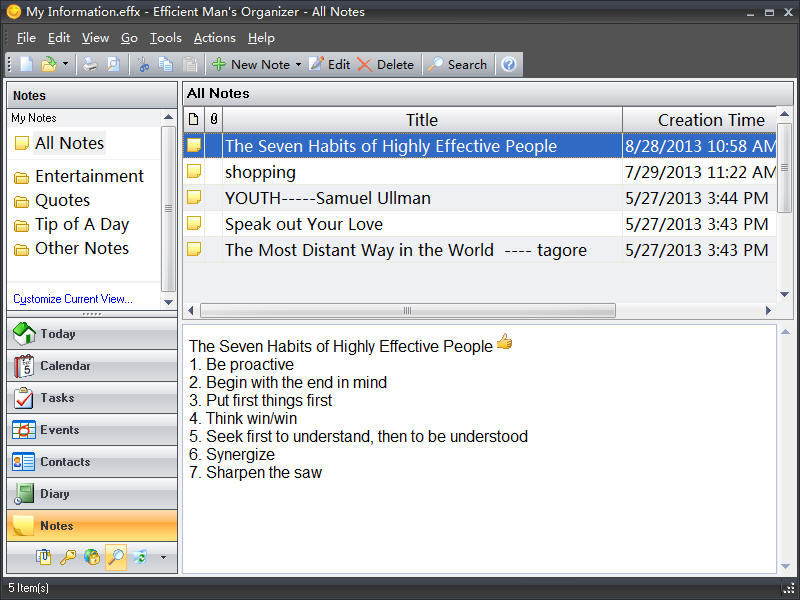Click the New file icon in toolbar
The width and height of the screenshot is (800, 600).
(x=27, y=64)
